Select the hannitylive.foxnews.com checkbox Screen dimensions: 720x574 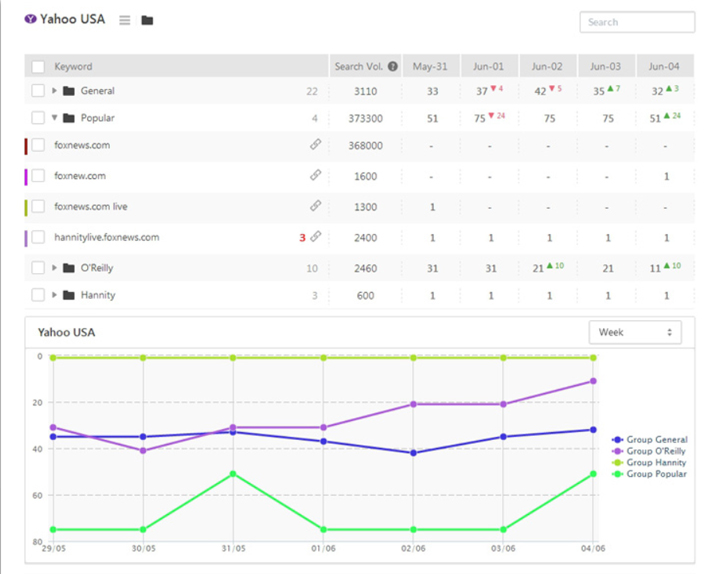(38, 237)
